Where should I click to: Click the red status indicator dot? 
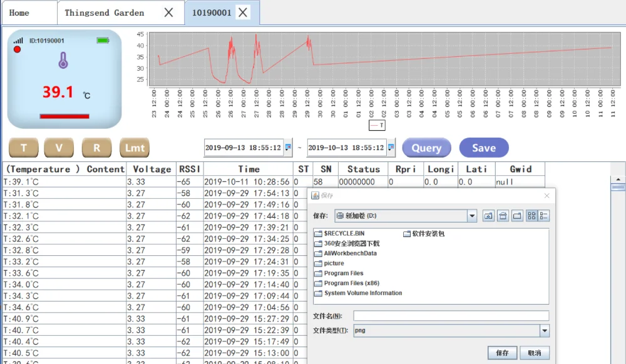pyautogui.click(x=17, y=49)
